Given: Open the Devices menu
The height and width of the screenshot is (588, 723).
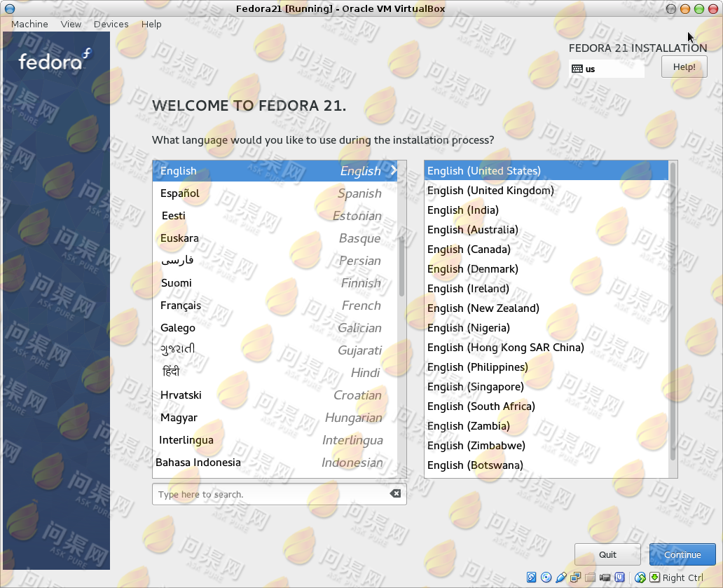Looking at the screenshot, I should click(x=111, y=24).
